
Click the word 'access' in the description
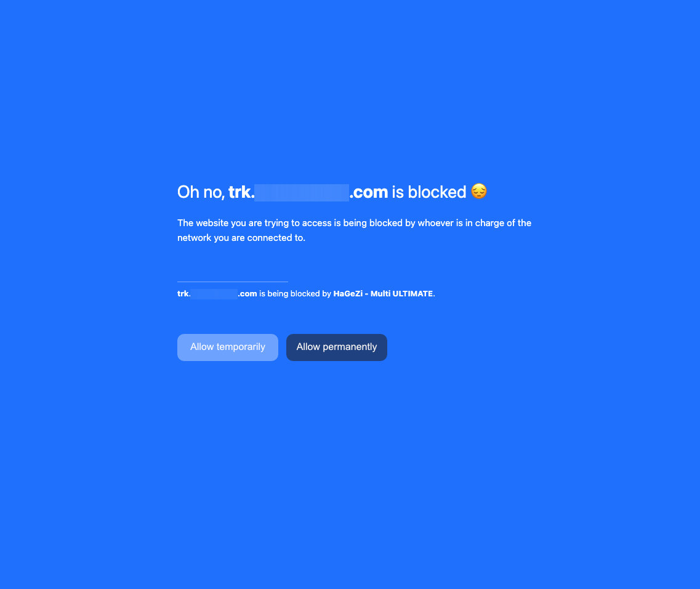click(317, 223)
